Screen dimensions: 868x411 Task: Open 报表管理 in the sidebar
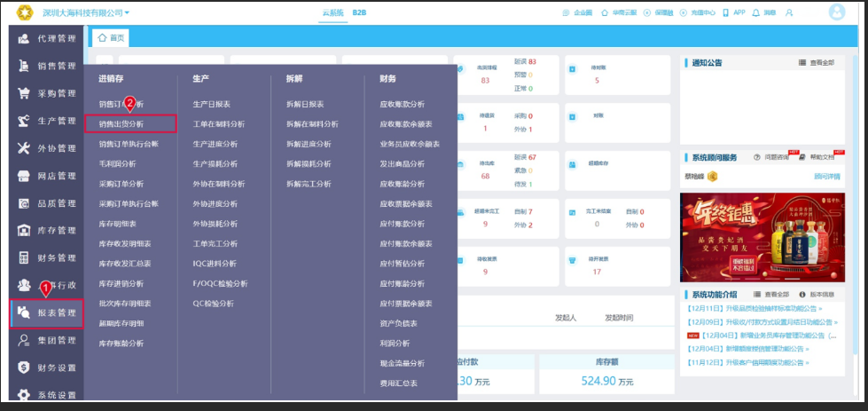coord(46,313)
